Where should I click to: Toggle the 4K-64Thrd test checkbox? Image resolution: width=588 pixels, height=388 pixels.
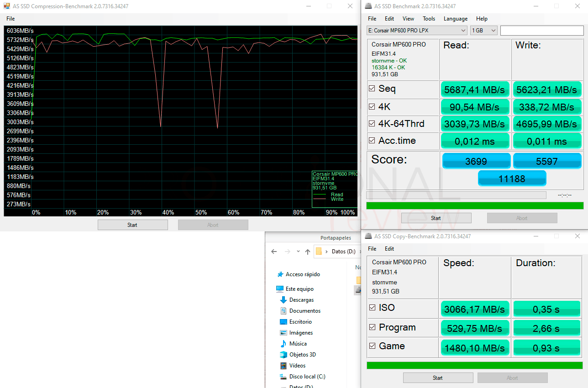(x=372, y=124)
